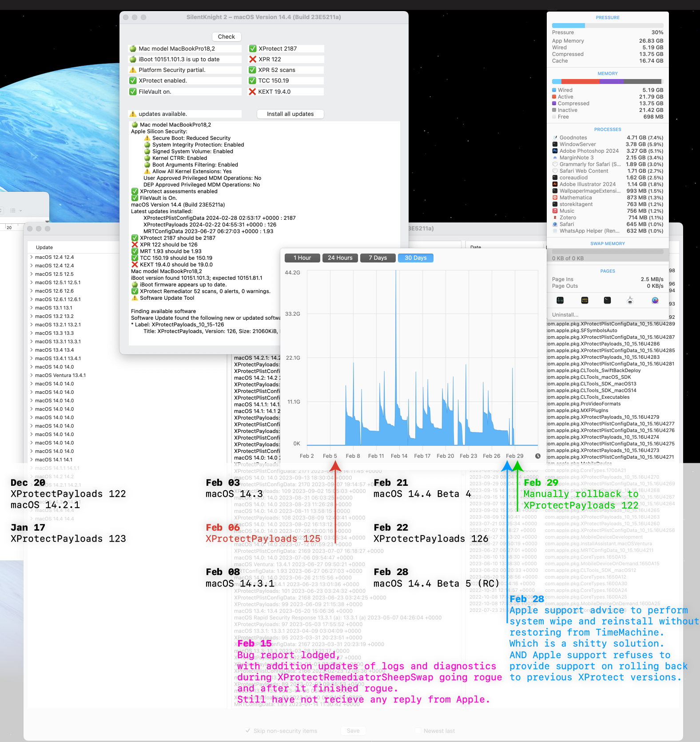Select the 30 Days chart tab

click(x=416, y=258)
